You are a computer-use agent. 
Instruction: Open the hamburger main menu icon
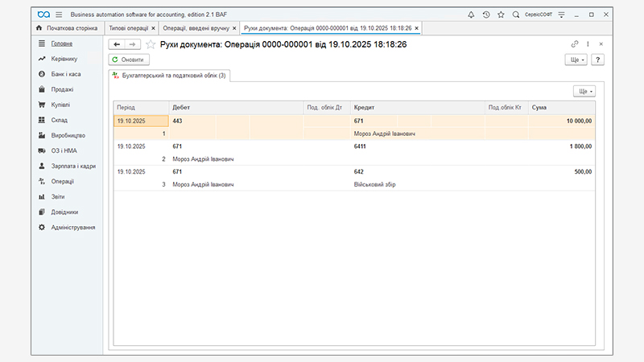[59, 14]
